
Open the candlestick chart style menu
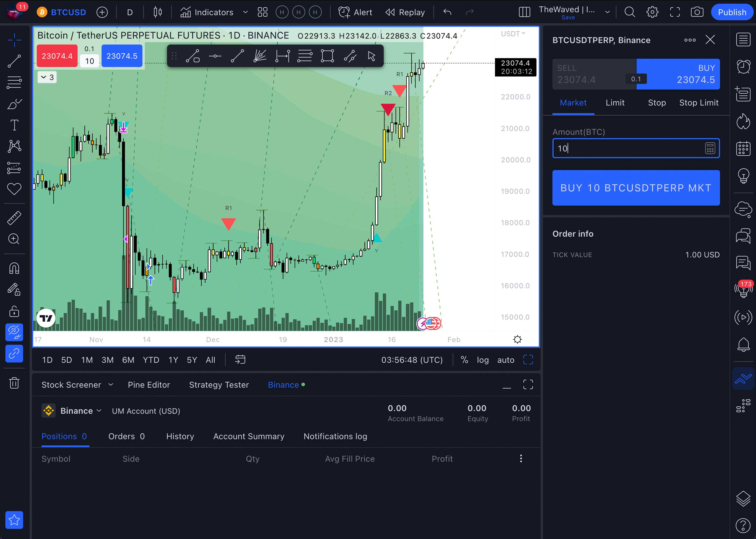point(158,12)
